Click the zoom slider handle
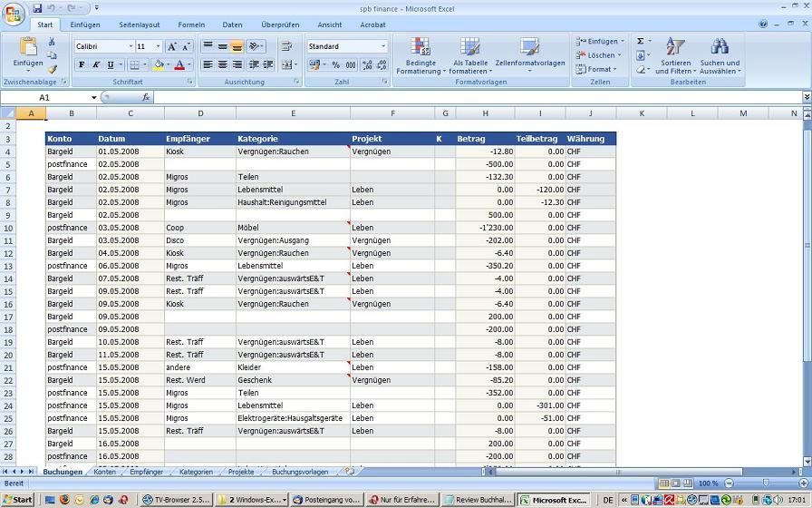Image resolution: width=812 pixels, height=508 pixels. pos(766,484)
